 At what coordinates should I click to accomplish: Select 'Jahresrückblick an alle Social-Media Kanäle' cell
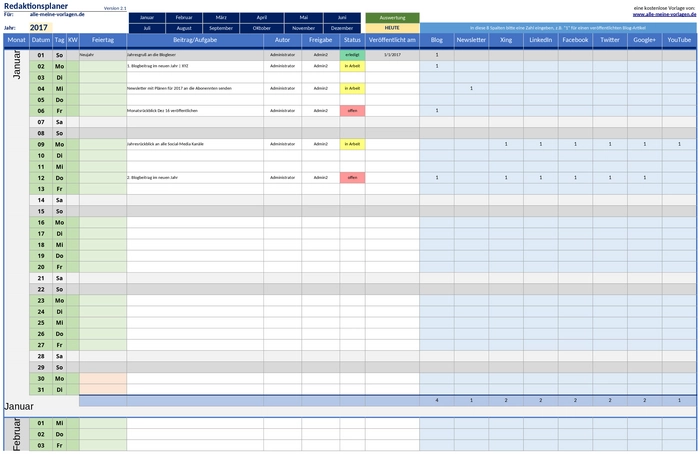point(195,144)
